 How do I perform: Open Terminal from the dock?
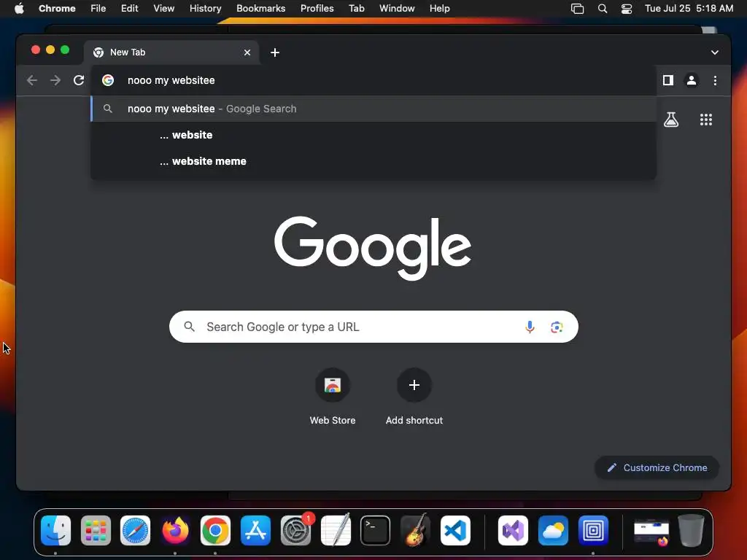point(376,531)
